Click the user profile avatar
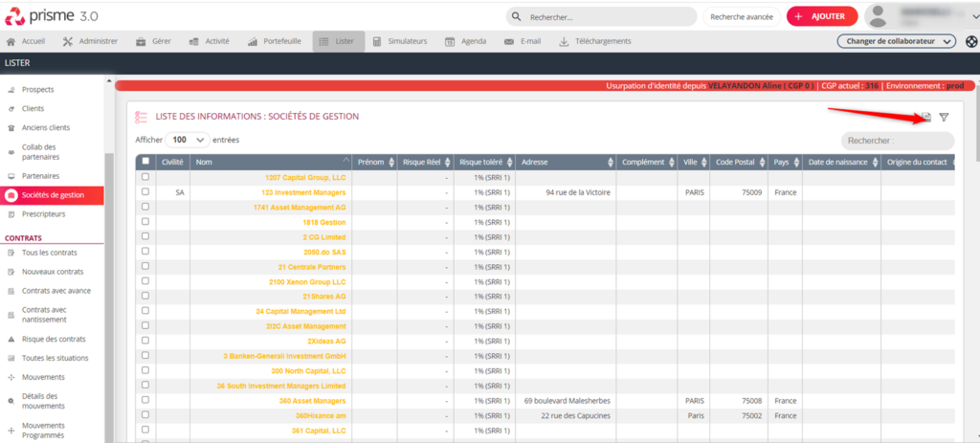Screen dimensions: 980x443 pyautogui.click(x=880, y=16)
